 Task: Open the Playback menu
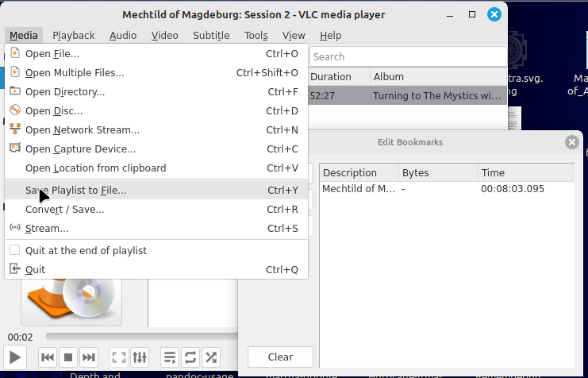[x=74, y=36]
